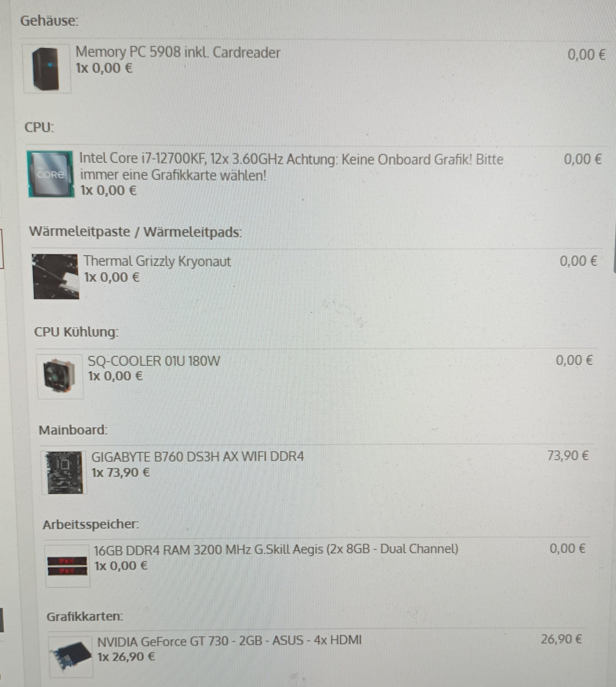Click the GeForce GT 730 card thumbnail
Screen dimensions: 616x687
click(x=71, y=657)
